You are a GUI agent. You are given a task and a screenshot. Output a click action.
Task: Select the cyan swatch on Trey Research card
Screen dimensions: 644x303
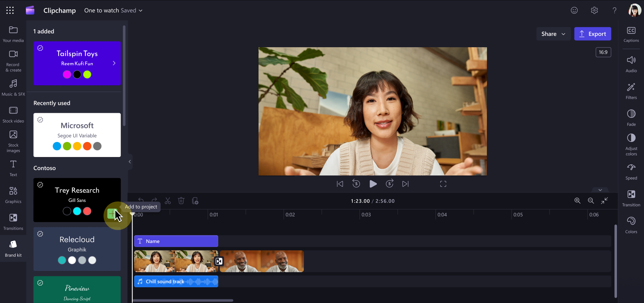[77, 211]
